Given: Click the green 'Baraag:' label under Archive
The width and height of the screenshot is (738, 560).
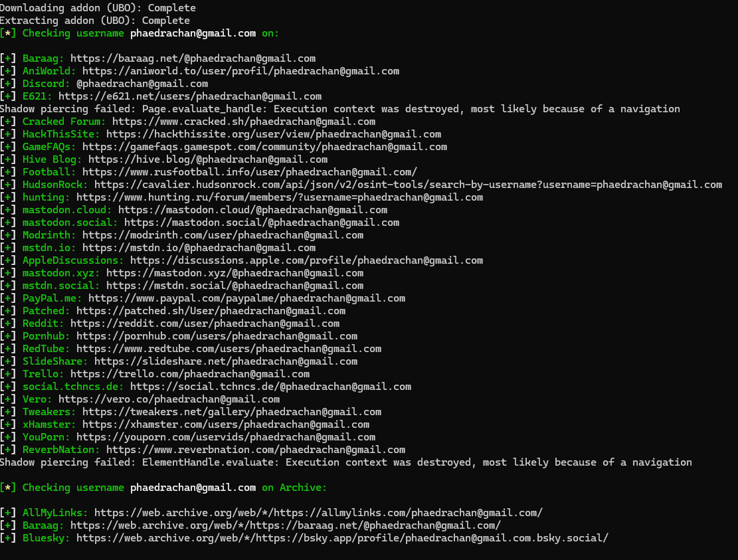Looking at the screenshot, I should [x=43, y=525].
